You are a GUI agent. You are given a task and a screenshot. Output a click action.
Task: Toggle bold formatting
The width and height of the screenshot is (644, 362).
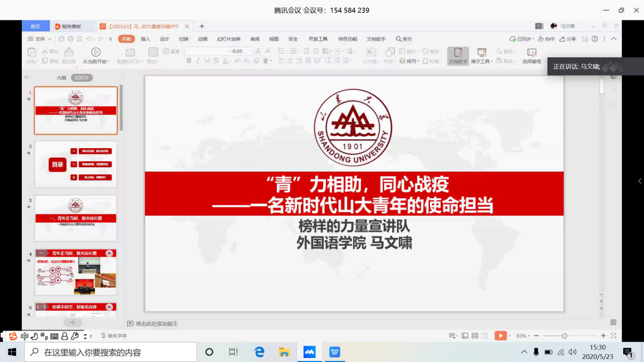189,61
